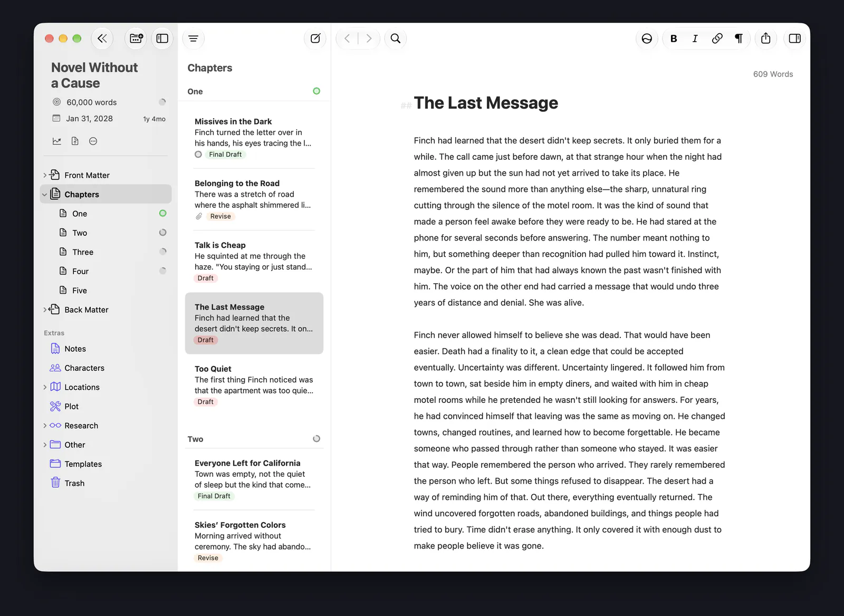The height and width of the screenshot is (616, 844).
Task: Click the green ring in One group header
Action: [x=316, y=91]
